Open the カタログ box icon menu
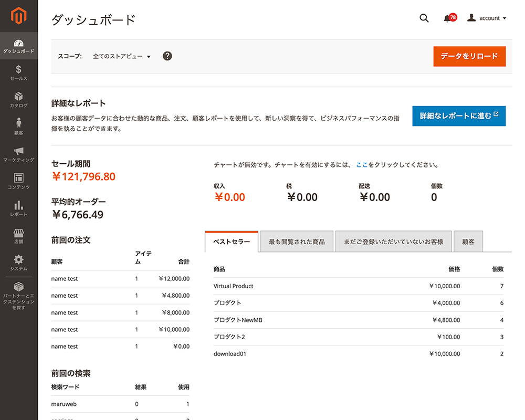The image size is (525, 420). click(x=19, y=100)
